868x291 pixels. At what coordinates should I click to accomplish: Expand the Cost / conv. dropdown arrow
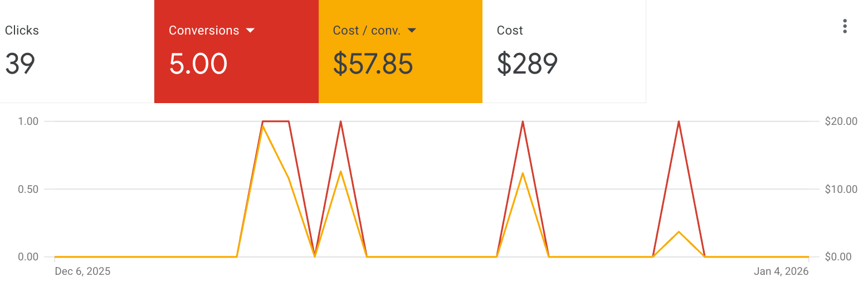coord(412,30)
